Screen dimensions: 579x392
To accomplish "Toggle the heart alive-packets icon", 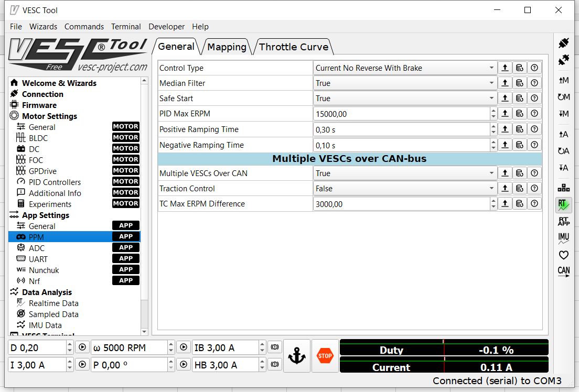I will 563,255.
